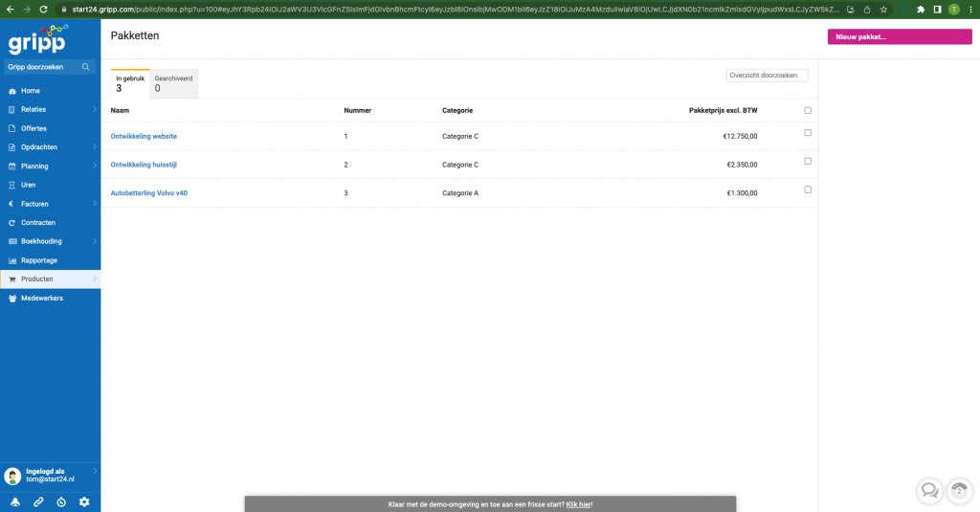The width and height of the screenshot is (980, 512).
Task: Switch to the Gearchiveerd tab
Action: pyautogui.click(x=174, y=83)
